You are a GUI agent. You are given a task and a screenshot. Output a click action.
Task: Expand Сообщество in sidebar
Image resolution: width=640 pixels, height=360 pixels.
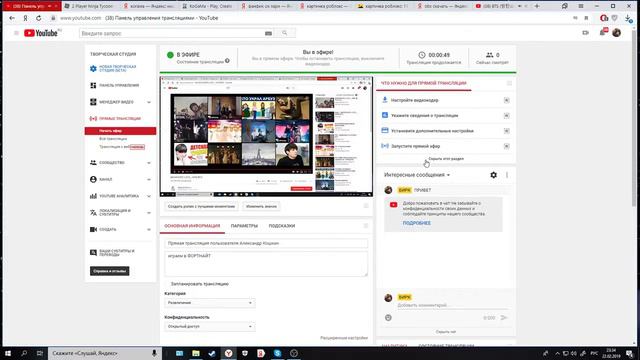coord(149,163)
